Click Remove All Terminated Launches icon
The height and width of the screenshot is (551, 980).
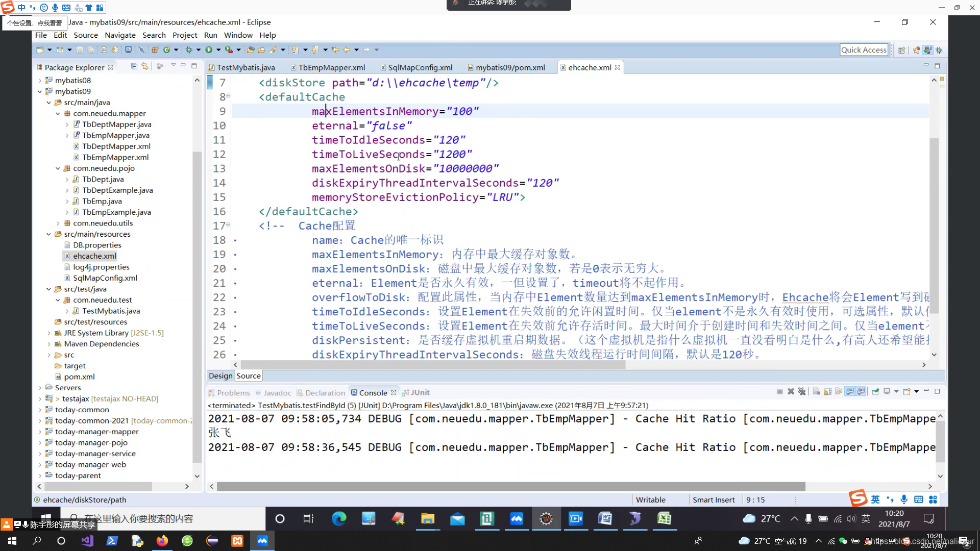(x=802, y=392)
